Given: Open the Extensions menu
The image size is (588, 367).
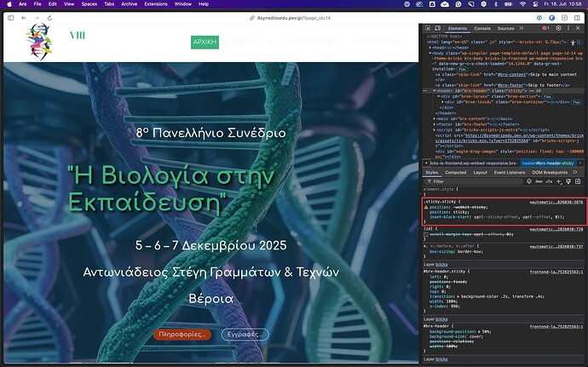Looking at the screenshot, I should coord(156,4).
